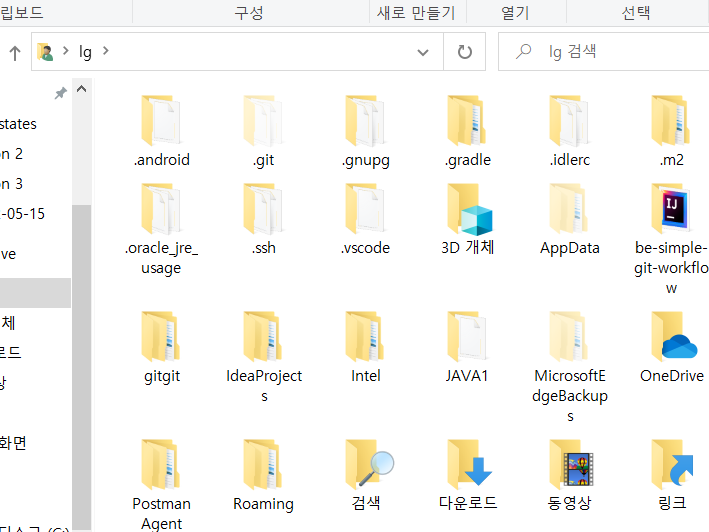
Task: Select the .idlerc folder
Action: tap(570, 131)
